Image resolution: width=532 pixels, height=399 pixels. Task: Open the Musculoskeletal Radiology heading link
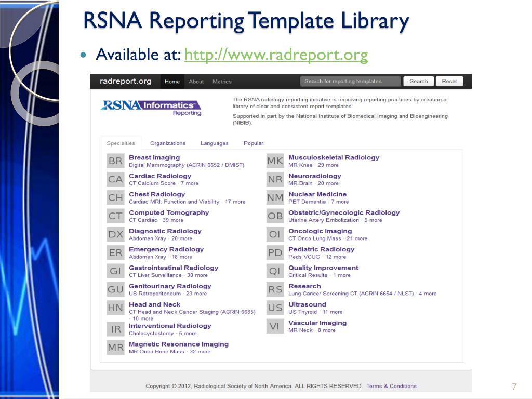(x=334, y=157)
